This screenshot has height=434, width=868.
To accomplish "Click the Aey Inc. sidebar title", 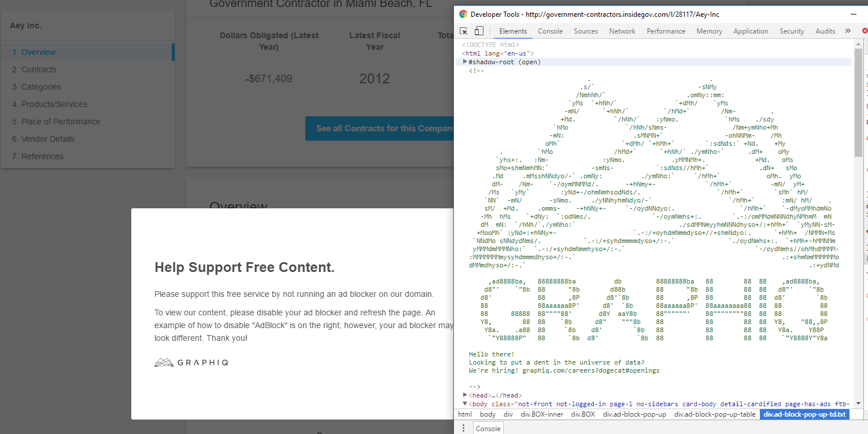I will click(x=25, y=26).
